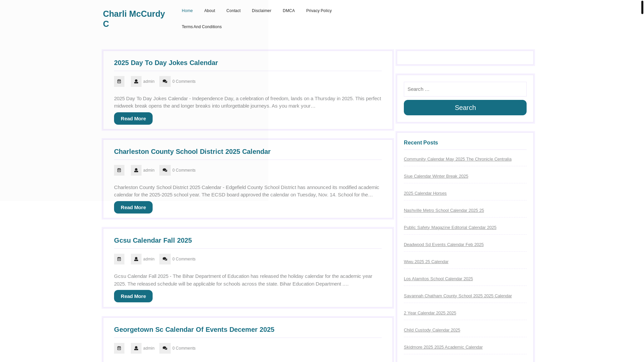Open Child Custody Calendar 2025 link
Image resolution: width=644 pixels, height=362 pixels.
coord(432,330)
